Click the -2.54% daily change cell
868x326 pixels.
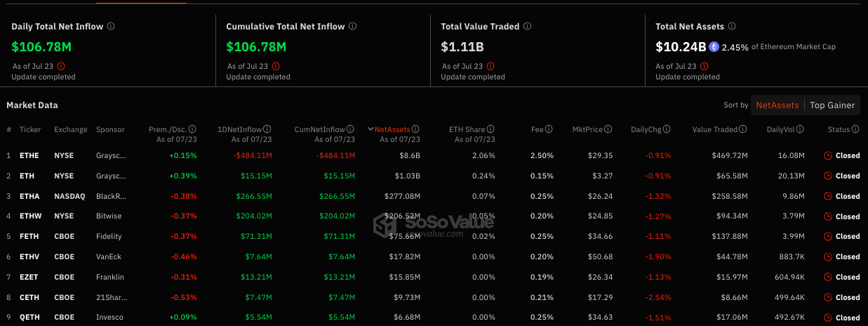659,297
